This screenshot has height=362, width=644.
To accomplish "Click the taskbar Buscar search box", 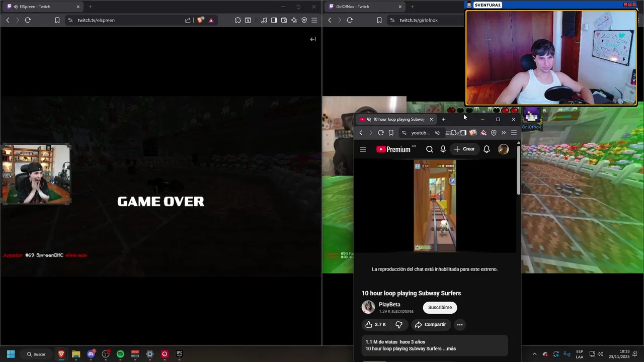I will tap(36, 354).
